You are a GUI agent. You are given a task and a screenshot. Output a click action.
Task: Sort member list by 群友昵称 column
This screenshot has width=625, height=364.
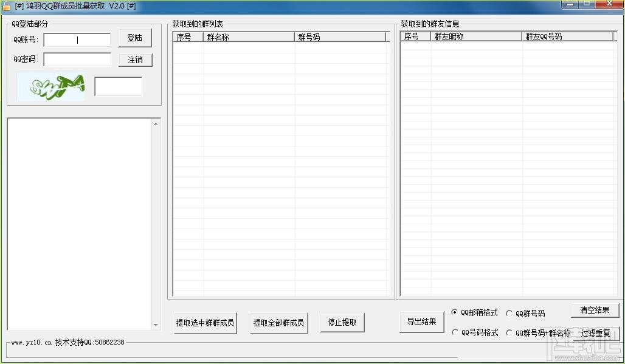click(477, 36)
